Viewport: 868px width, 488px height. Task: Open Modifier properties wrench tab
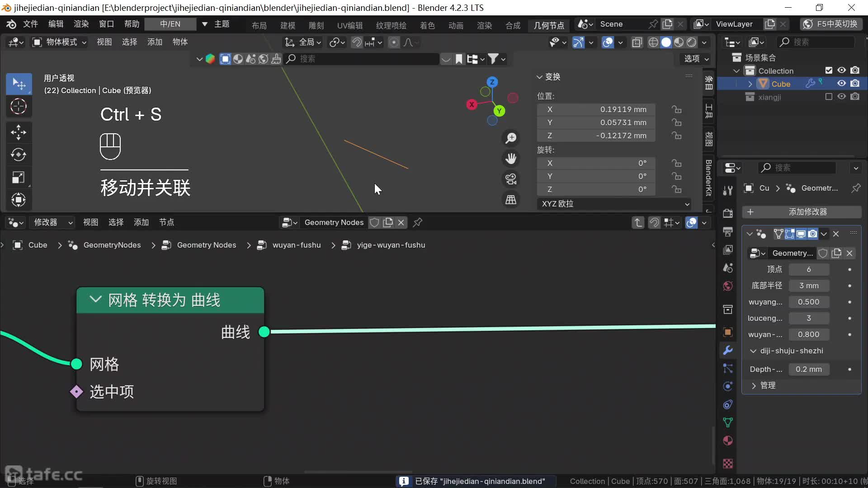coord(728,350)
